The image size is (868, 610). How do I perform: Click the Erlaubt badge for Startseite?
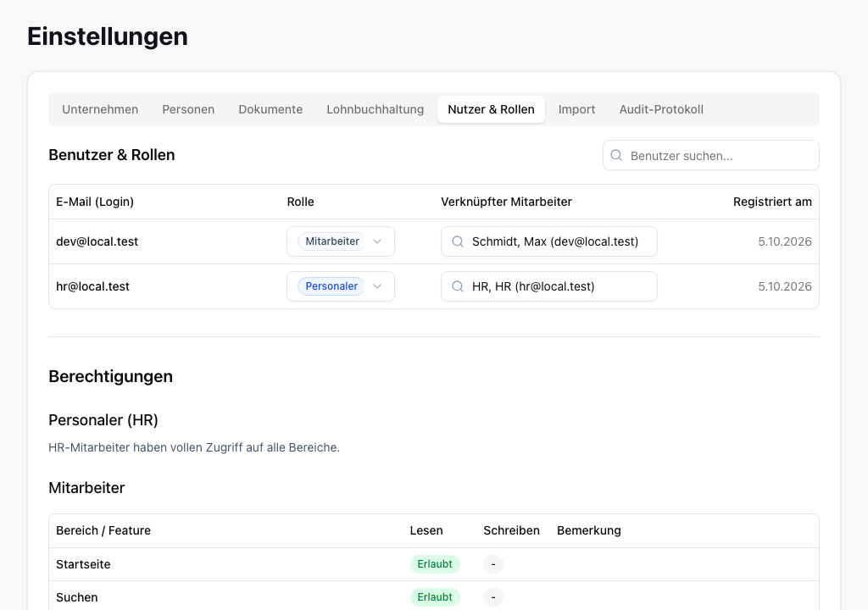point(435,564)
